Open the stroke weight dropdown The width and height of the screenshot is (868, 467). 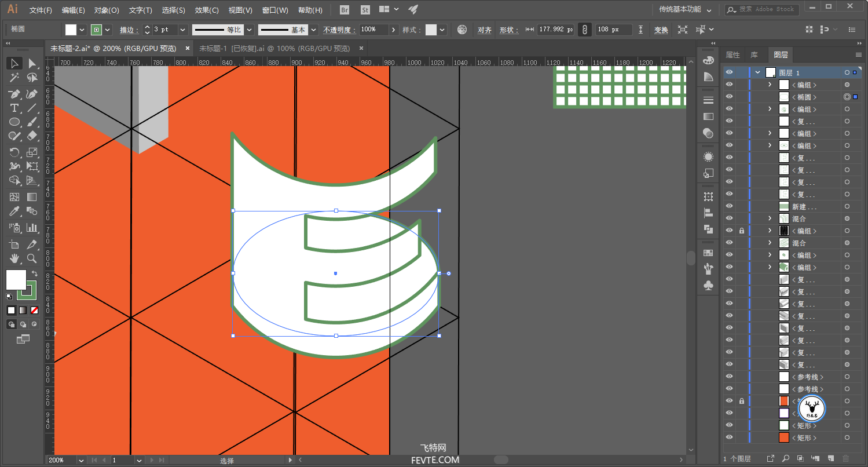click(x=183, y=30)
